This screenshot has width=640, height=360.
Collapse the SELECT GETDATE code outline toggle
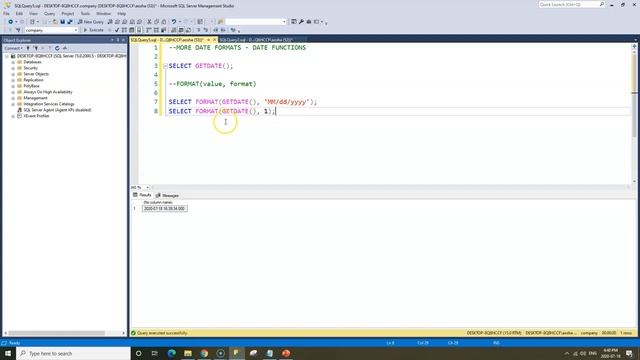[x=165, y=66]
